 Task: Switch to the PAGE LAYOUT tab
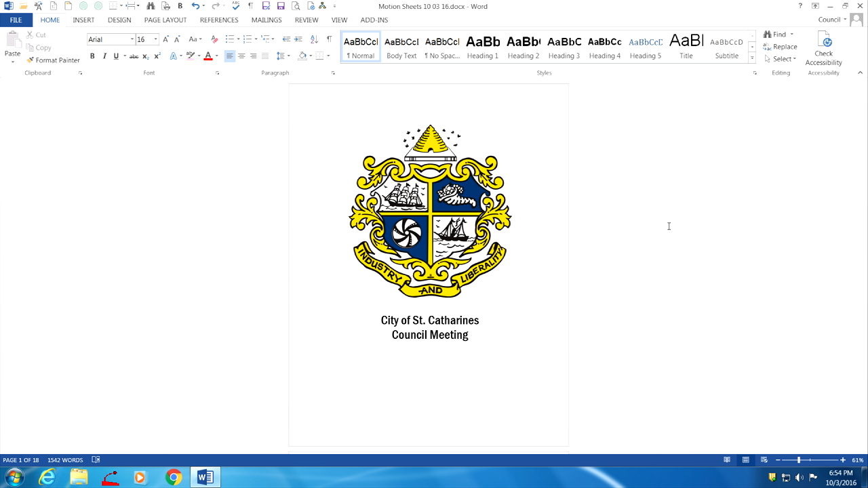coord(165,20)
